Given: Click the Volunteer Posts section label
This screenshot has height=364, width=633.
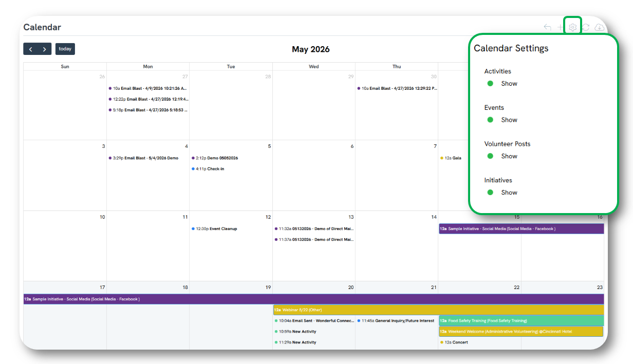Looking at the screenshot, I should point(507,144).
